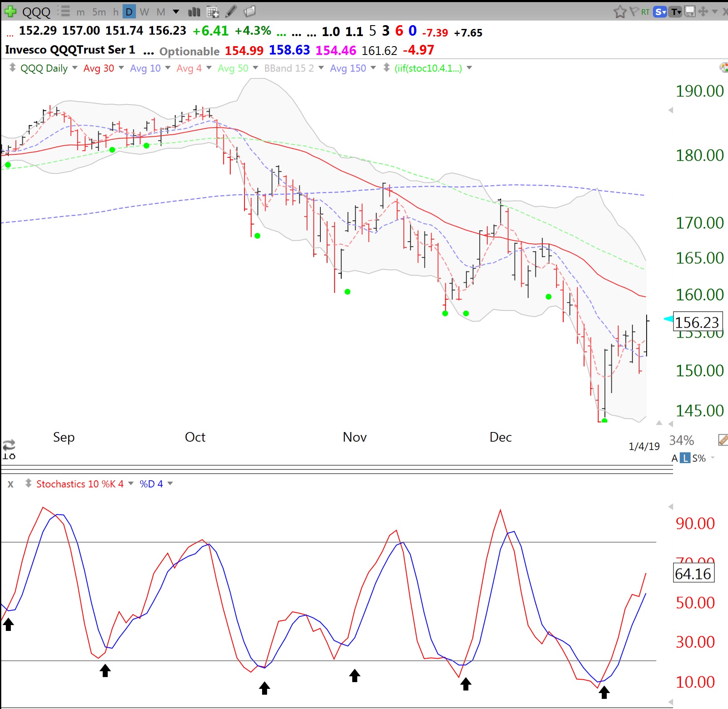
Task: Click the refresh arrows icon near Sep
Action: pyautogui.click(x=9, y=445)
